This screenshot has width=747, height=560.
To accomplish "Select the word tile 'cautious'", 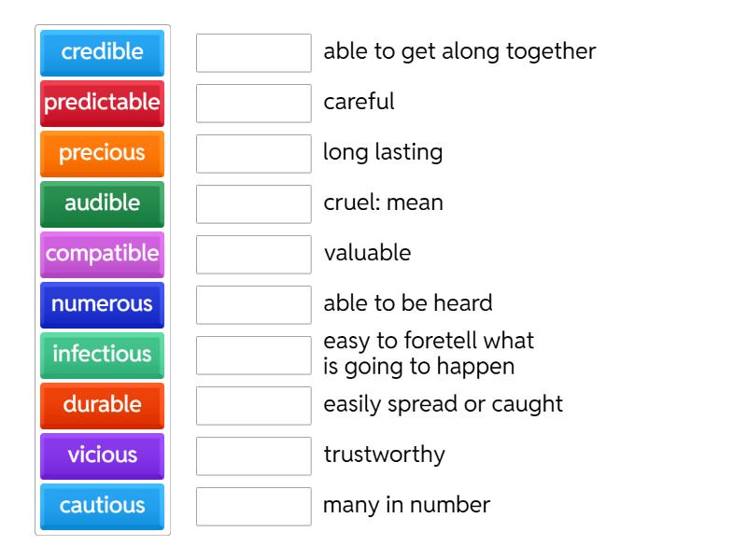I will (x=101, y=507).
